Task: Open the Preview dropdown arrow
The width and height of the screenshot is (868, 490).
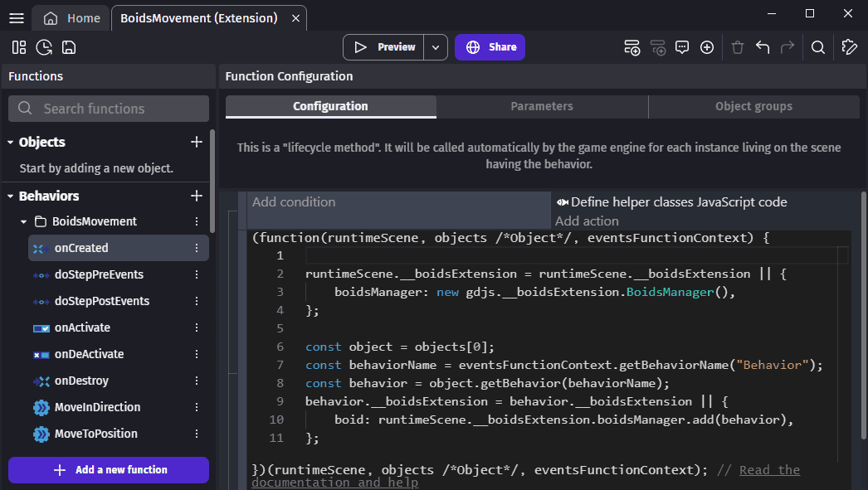Action: pyautogui.click(x=436, y=47)
